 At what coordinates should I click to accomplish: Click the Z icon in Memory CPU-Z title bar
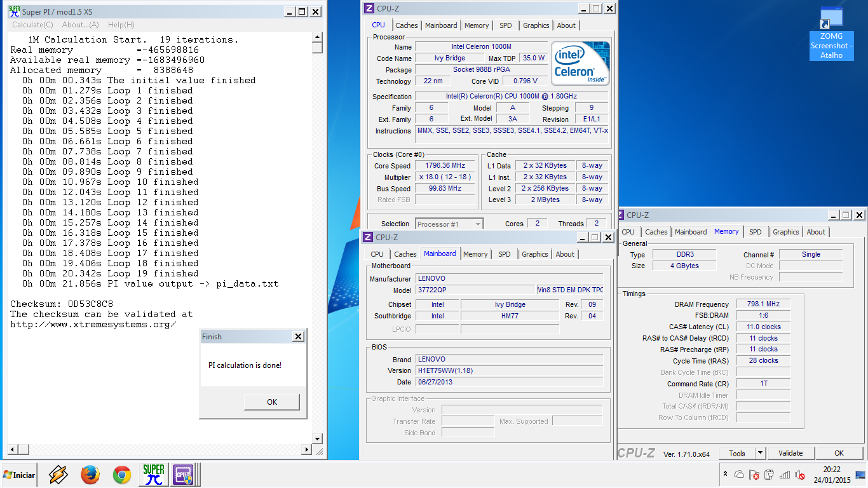[621, 215]
